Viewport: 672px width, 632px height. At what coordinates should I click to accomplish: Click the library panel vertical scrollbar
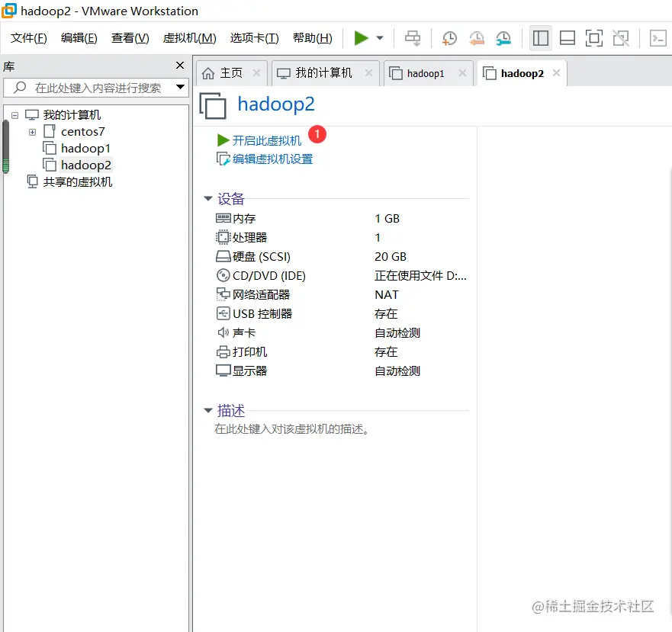(x=5, y=147)
